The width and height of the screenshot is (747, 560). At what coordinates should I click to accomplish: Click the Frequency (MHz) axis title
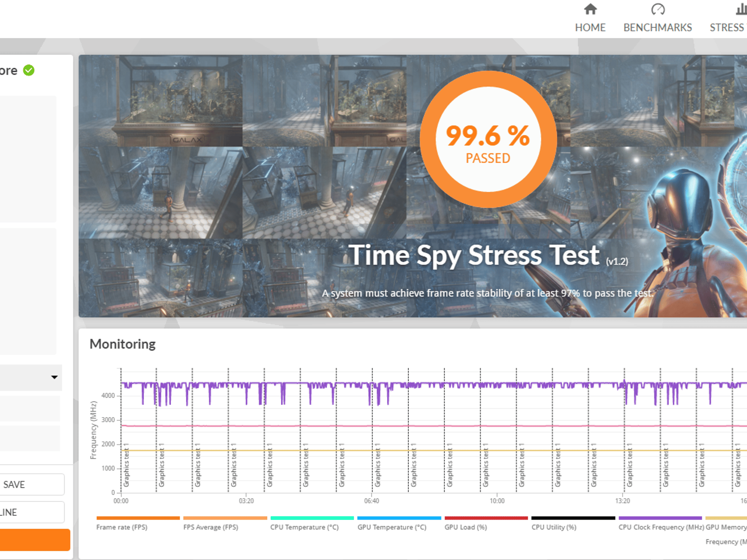94,430
